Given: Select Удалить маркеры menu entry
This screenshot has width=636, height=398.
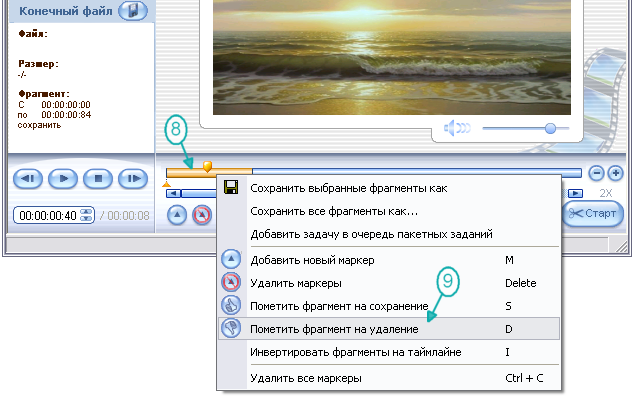Looking at the screenshot, I should (296, 283).
